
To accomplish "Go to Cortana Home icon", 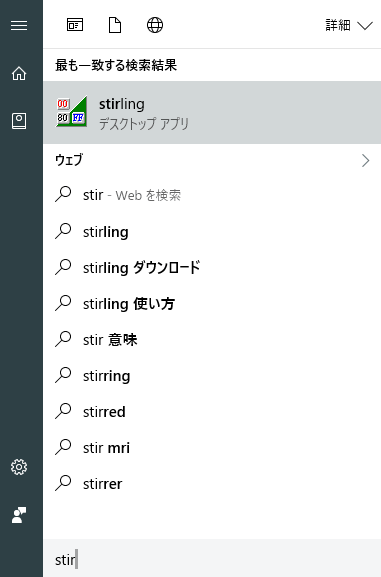I will [19, 73].
